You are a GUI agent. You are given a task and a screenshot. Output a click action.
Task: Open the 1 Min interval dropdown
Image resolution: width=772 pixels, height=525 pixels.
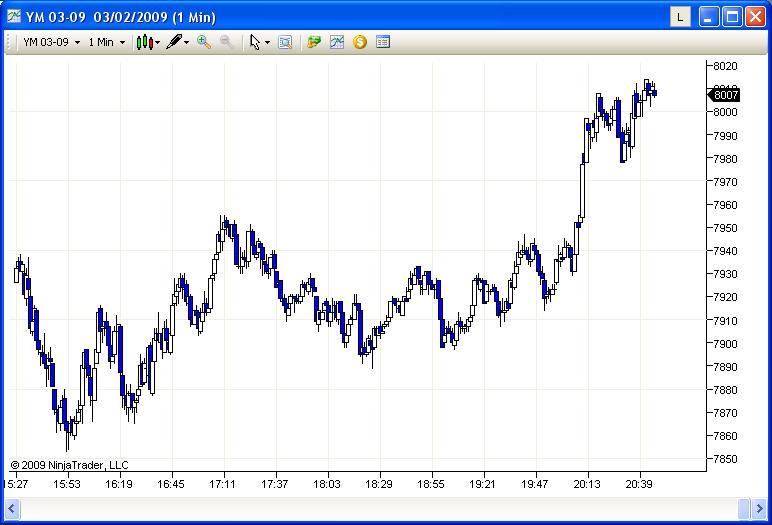tap(106, 42)
